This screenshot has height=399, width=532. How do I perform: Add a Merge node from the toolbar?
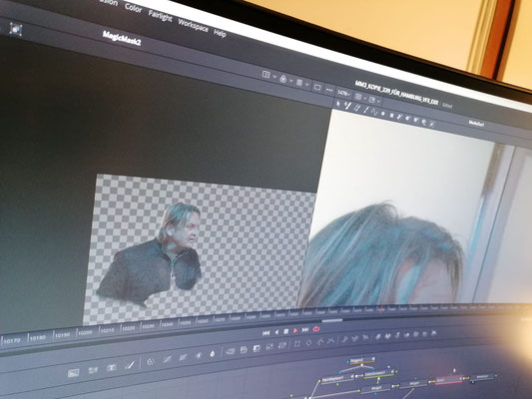(230, 351)
